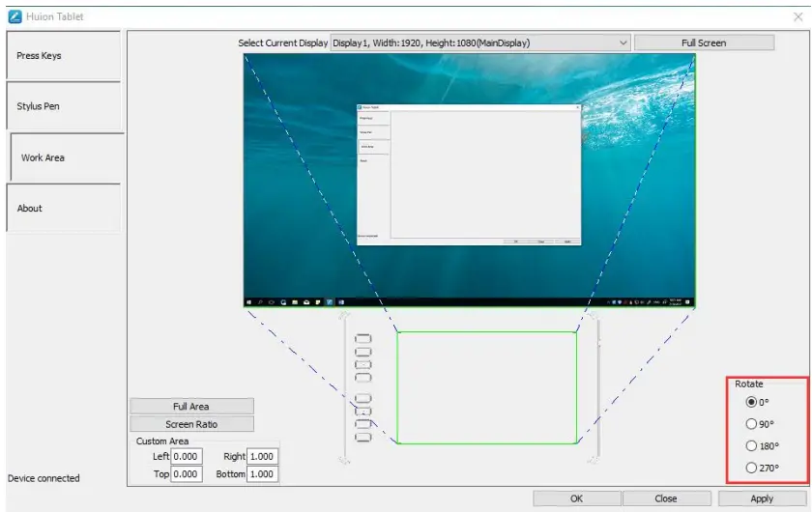Go to the About tab

tap(63, 208)
